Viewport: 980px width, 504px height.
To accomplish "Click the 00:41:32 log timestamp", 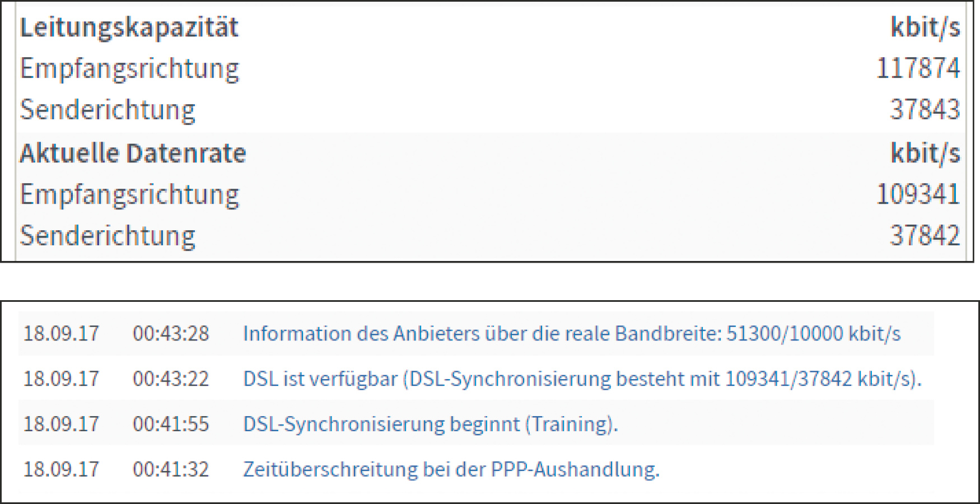I will (171, 469).
